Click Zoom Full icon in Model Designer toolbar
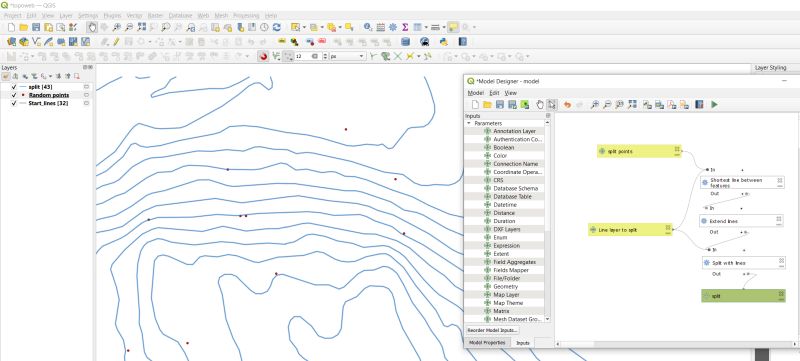 tap(632, 105)
